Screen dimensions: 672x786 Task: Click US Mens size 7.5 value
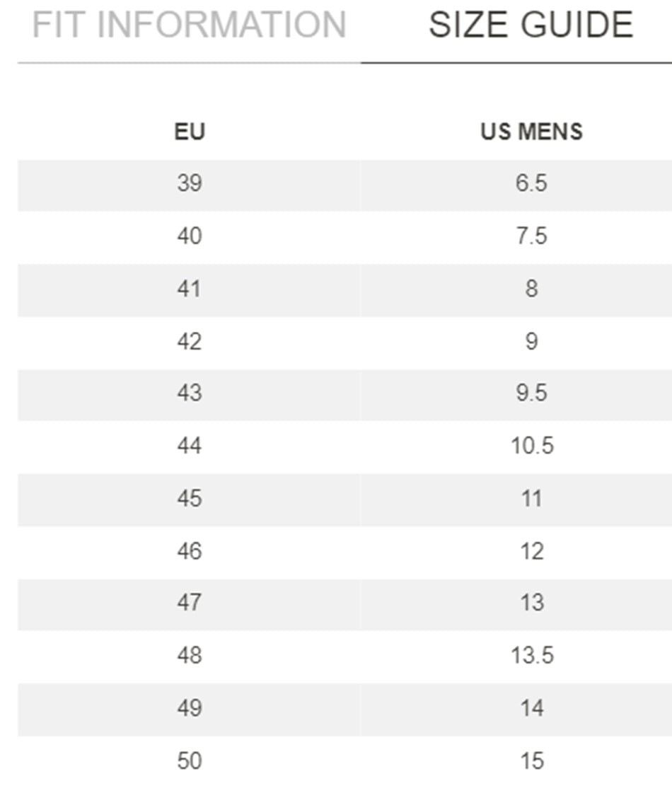(531, 236)
